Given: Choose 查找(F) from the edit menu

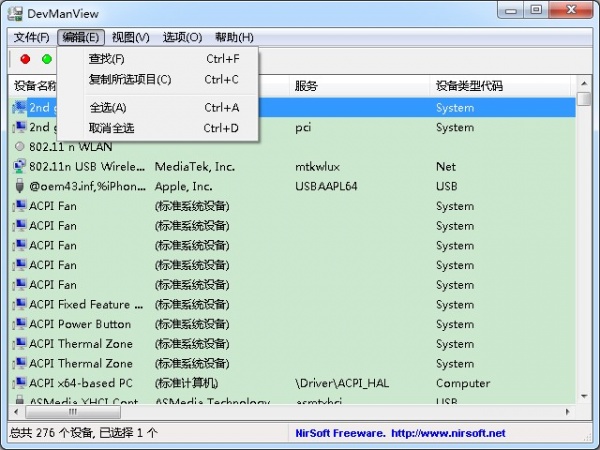Looking at the screenshot, I should click(107, 59).
